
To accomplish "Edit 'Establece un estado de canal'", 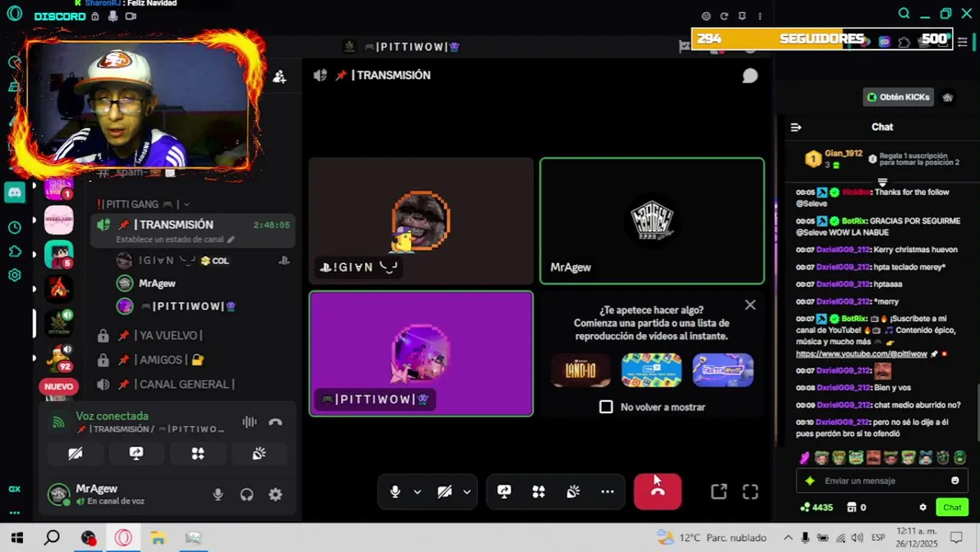I will [175, 239].
